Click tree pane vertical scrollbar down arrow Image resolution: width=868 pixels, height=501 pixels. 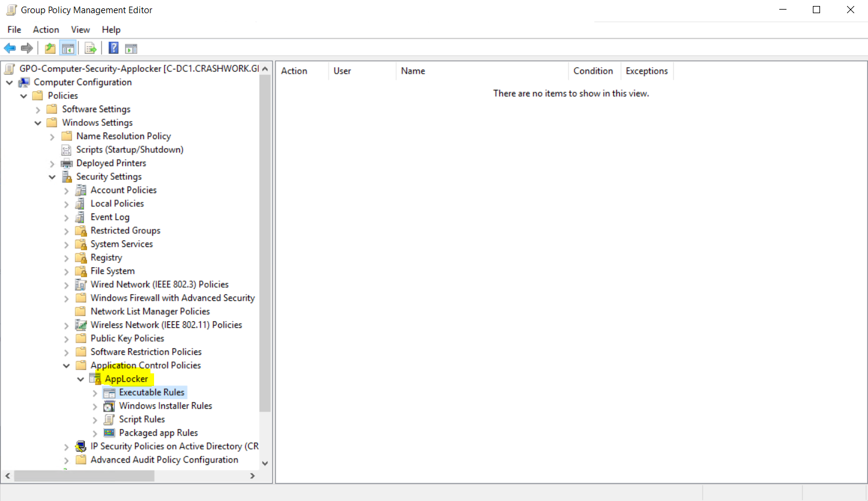pyautogui.click(x=266, y=463)
